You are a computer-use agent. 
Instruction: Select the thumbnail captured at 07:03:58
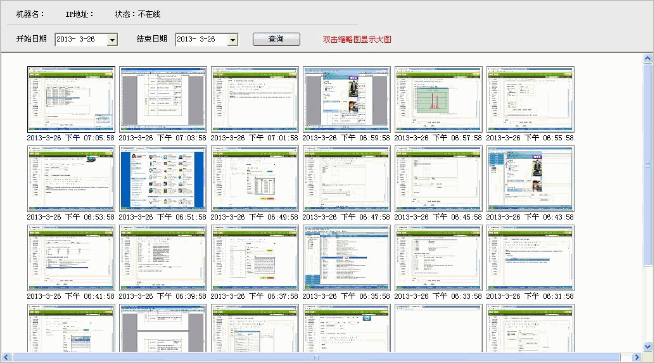pyautogui.click(x=163, y=99)
